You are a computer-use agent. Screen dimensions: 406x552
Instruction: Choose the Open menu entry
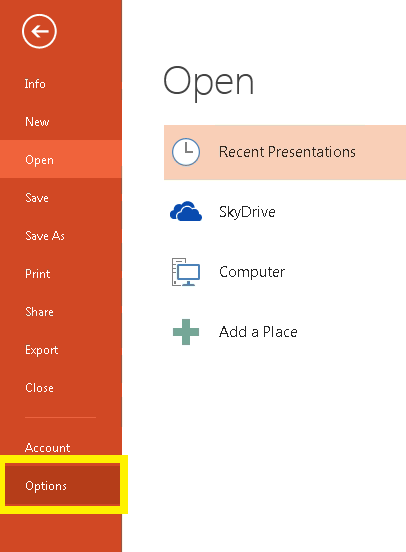click(61, 159)
